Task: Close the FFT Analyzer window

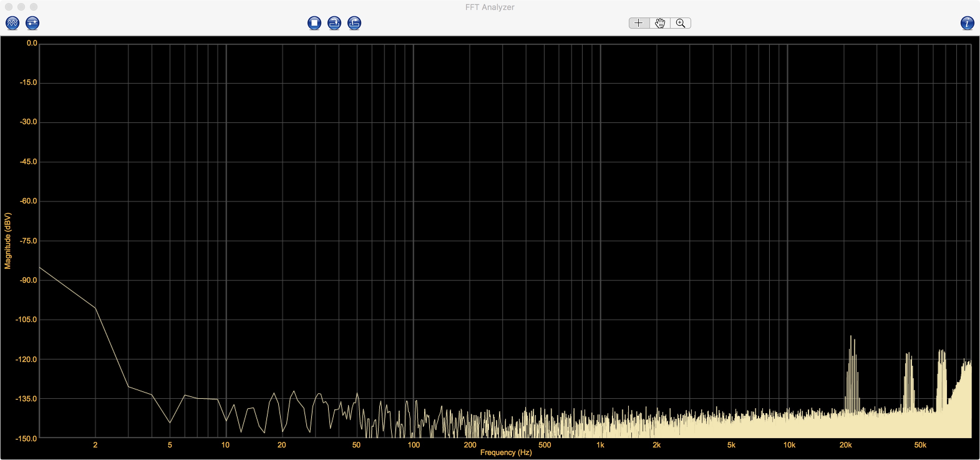Action: tap(9, 7)
